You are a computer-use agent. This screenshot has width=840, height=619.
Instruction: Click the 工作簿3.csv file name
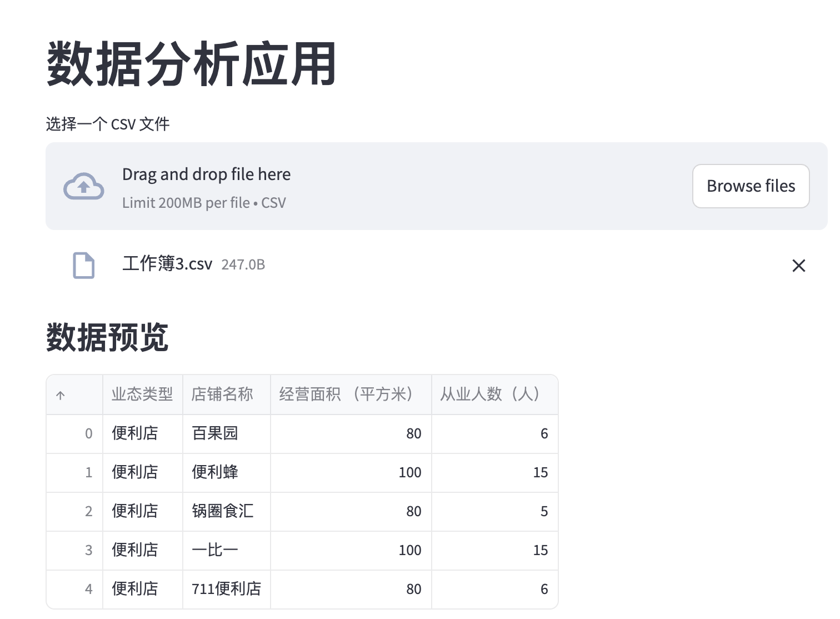(x=167, y=264)
